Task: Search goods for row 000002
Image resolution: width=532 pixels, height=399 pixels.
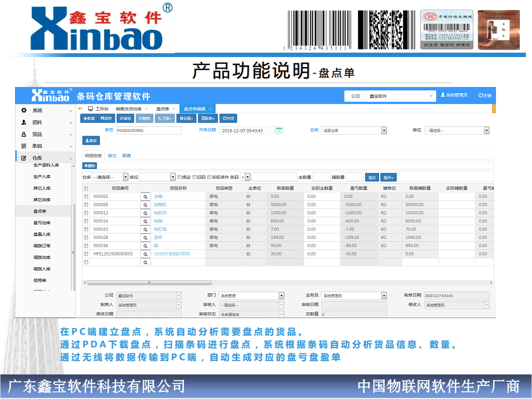Action: pyautogui.click(x=145, y=197)
